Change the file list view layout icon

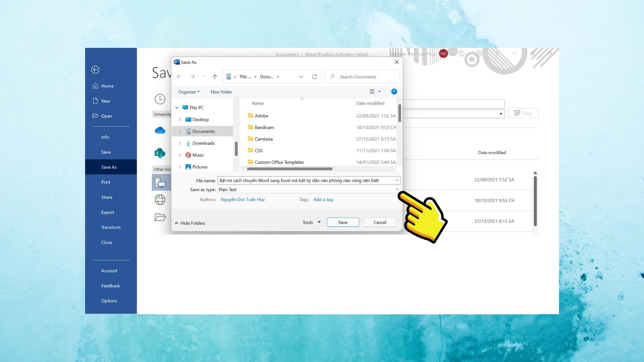coord(372,92)
